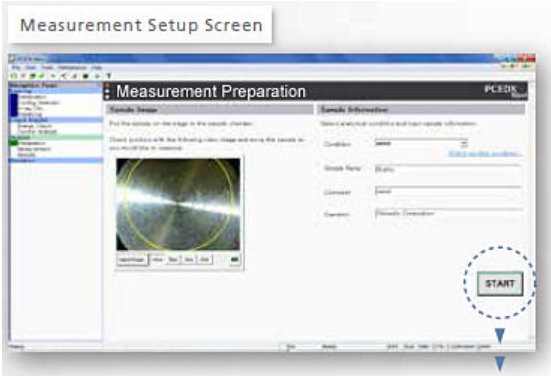Click the first toolbar icon on the far left
Screen dimensions: 551x377
click(x=14, y=76)
